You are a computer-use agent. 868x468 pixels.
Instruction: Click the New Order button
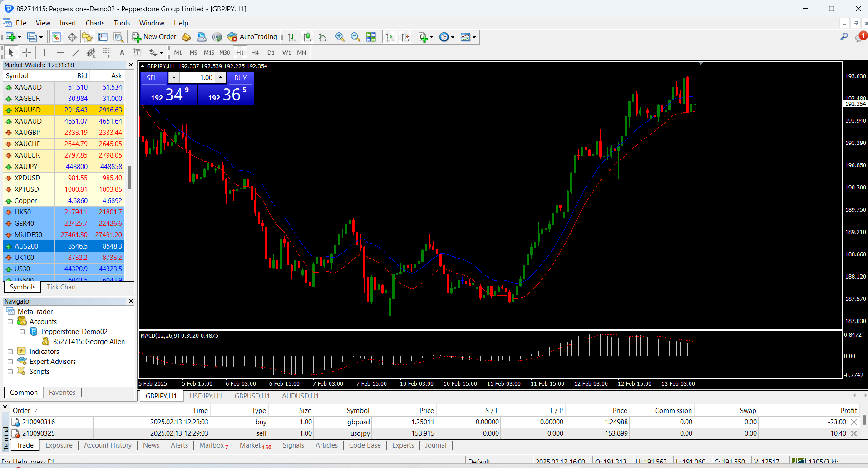pyautogui.click(x=154, y=37)
